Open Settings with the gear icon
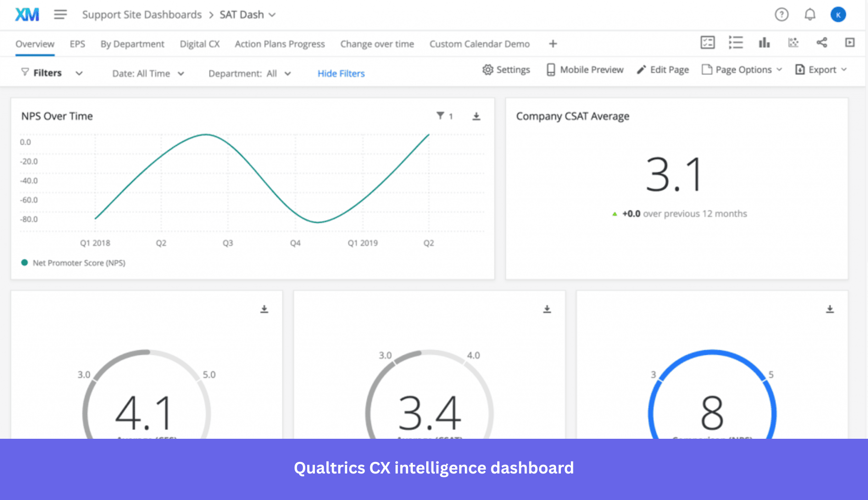 click(506, 69)
